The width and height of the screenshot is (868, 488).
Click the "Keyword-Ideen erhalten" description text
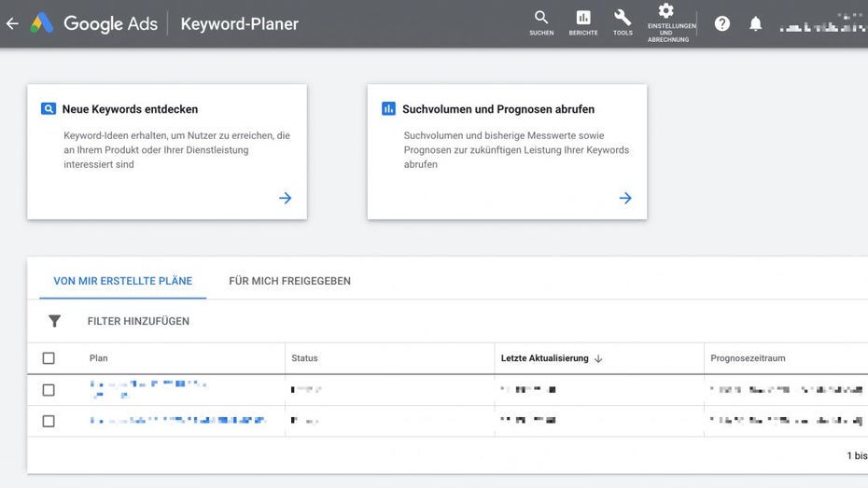coord(176,150)
